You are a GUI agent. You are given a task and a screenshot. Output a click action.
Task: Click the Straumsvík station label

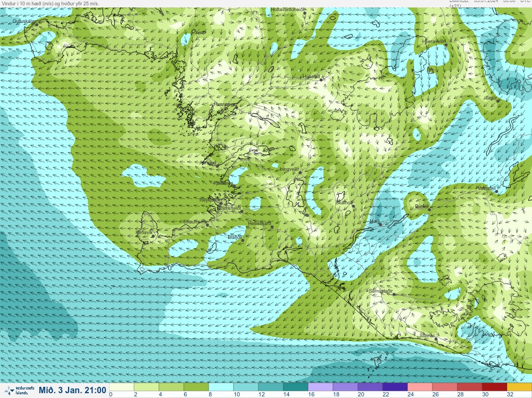(195, 222)
